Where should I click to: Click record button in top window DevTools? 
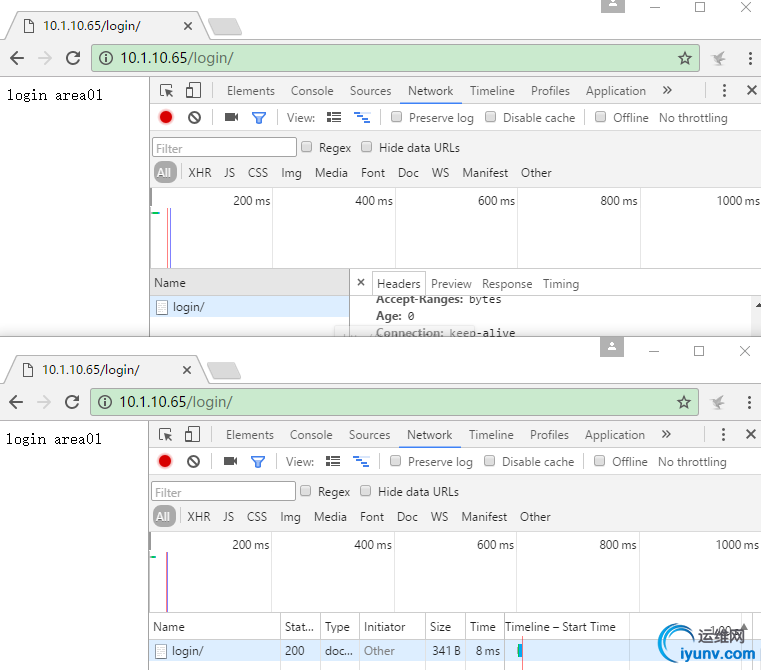(x=165, y=117)
